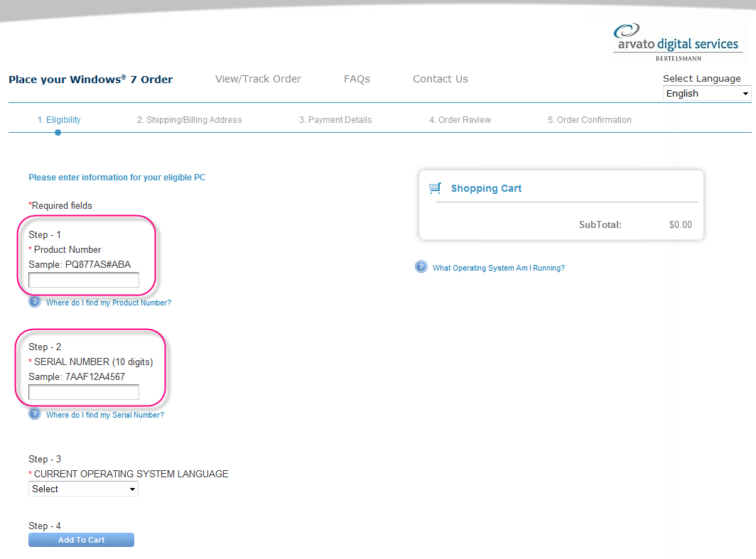Click the shopping cart icon
Image resolution: width=756 pixels, height=559 pixels.
point(435,188)
